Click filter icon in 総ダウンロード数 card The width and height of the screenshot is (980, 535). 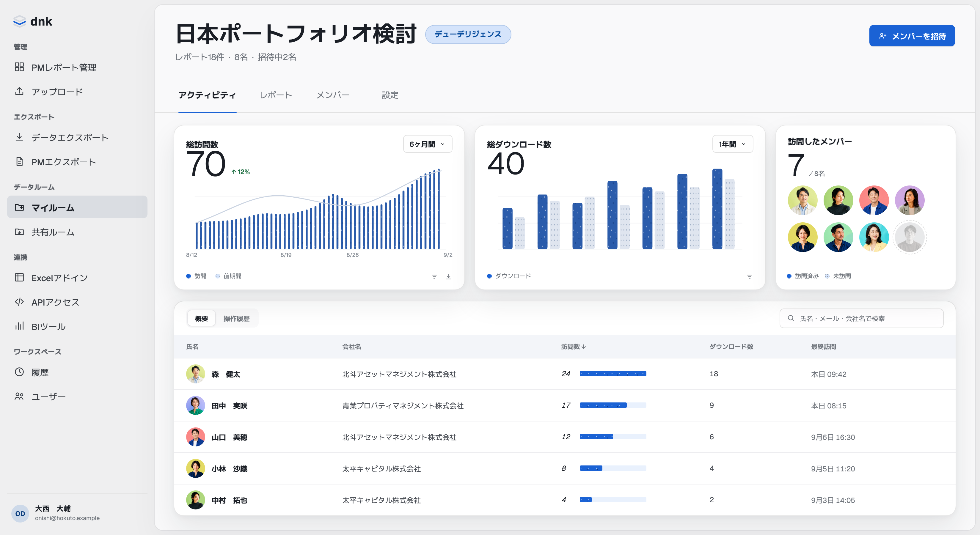[749, 276]
